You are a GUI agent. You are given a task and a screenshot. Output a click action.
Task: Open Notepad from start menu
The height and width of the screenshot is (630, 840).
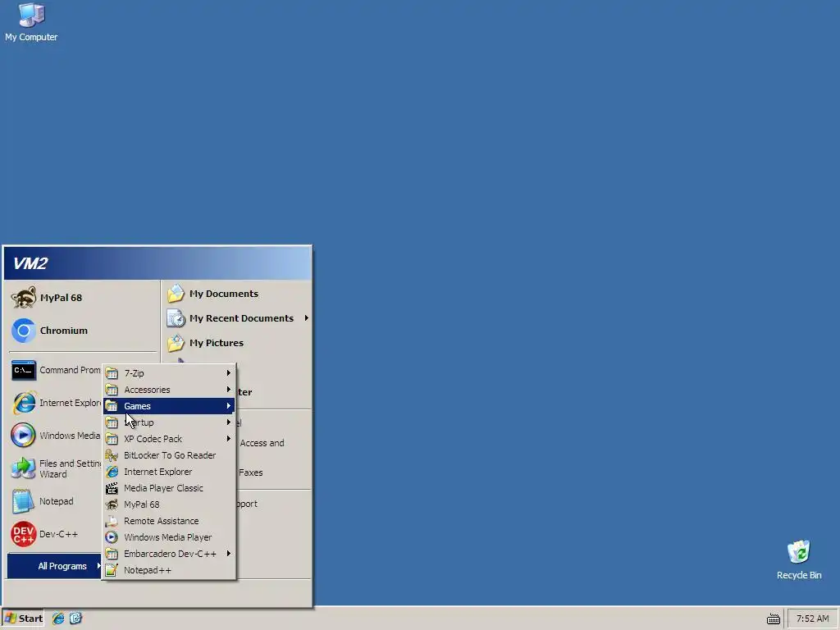point(55,501)
